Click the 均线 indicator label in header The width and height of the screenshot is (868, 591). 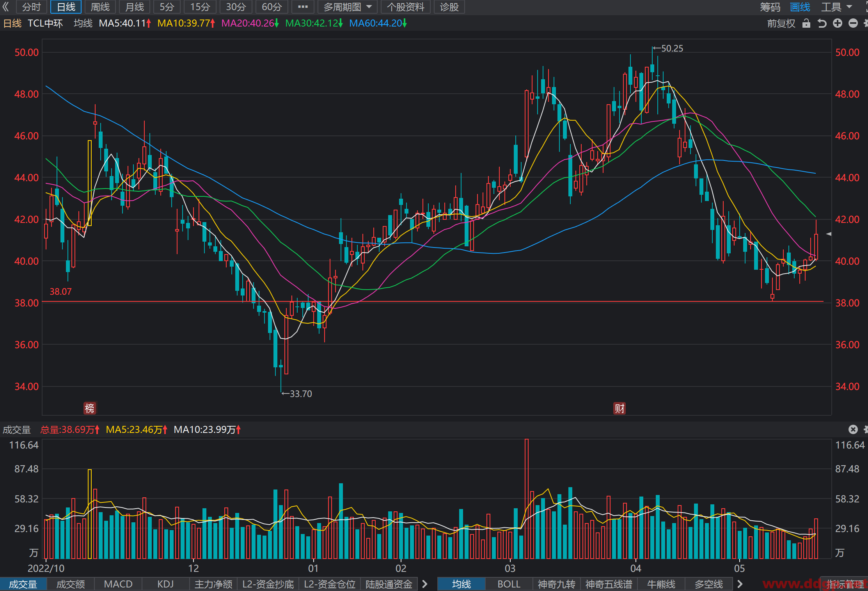pyautogui.click(x=83, y=23)
